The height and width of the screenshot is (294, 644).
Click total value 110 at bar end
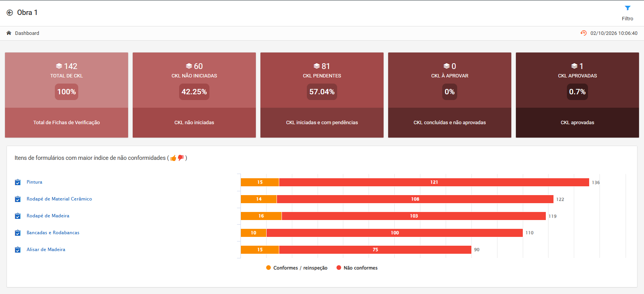click(x=529, y=233)
